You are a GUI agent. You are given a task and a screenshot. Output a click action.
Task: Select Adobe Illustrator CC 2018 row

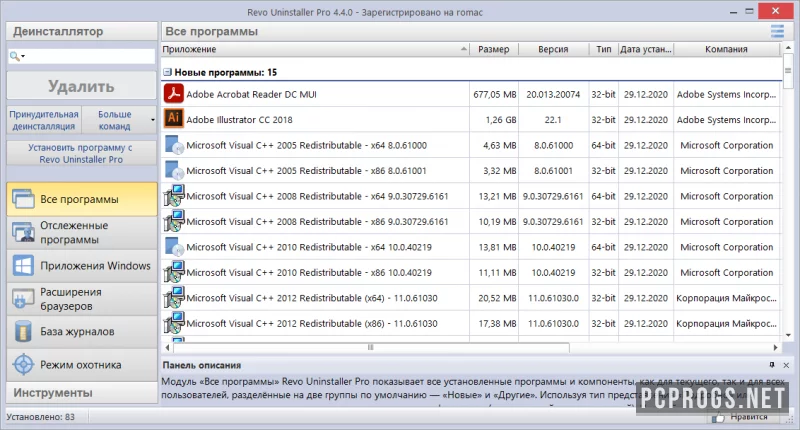tap(471, 119)
